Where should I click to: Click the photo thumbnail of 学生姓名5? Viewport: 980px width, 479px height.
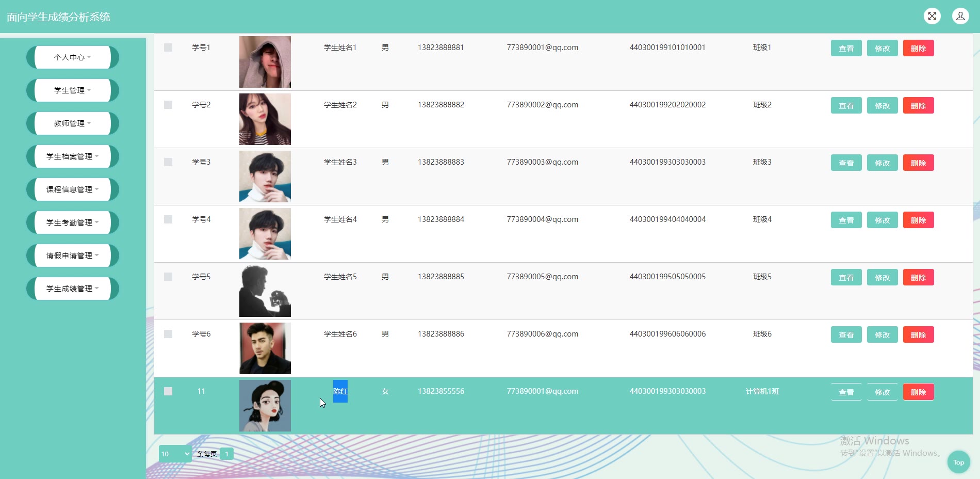click(265, 291)
